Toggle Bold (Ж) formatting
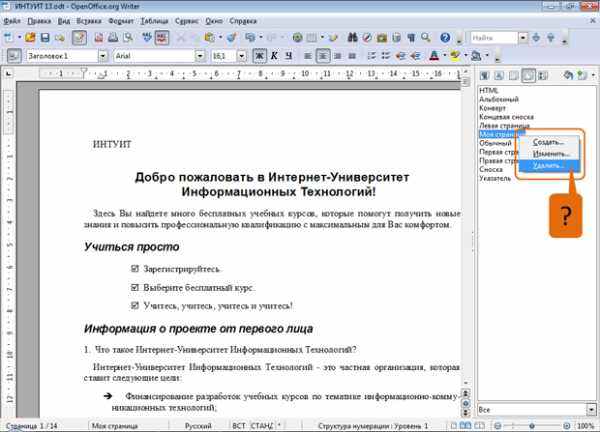 click(x=259, y=56)
